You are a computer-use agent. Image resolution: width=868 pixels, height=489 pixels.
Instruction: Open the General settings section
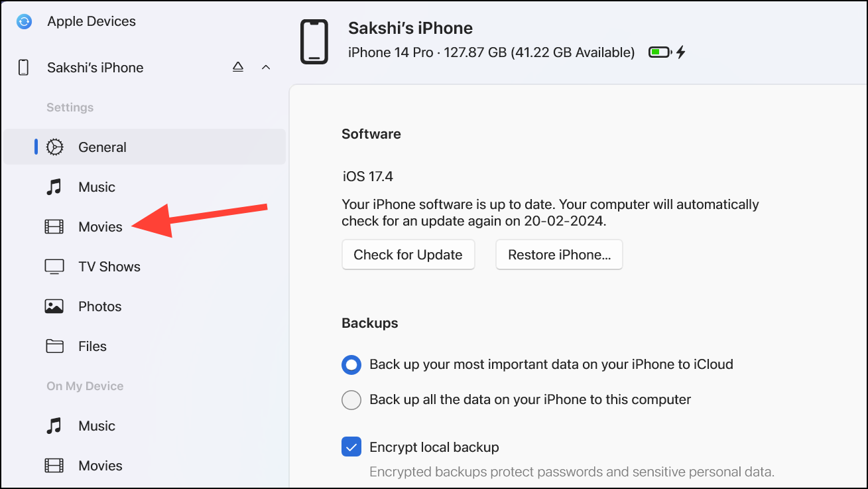point(102,147)
